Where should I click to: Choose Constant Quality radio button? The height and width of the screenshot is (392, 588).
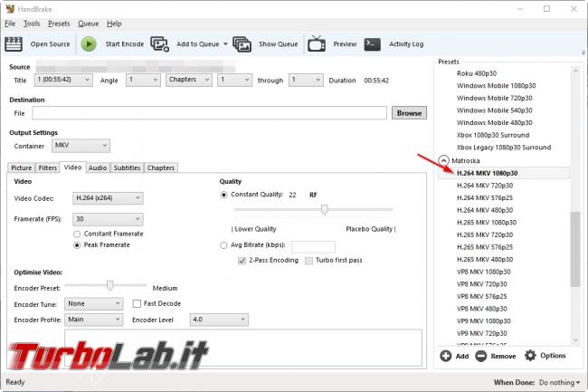223,195
